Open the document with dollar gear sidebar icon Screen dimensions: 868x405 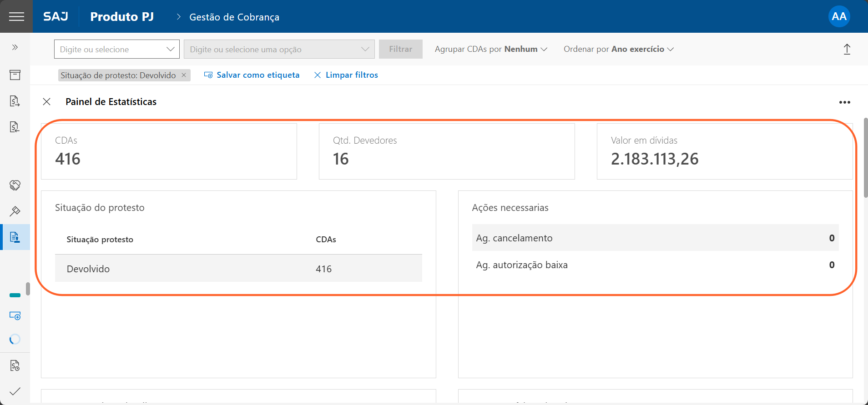(15, 365)
